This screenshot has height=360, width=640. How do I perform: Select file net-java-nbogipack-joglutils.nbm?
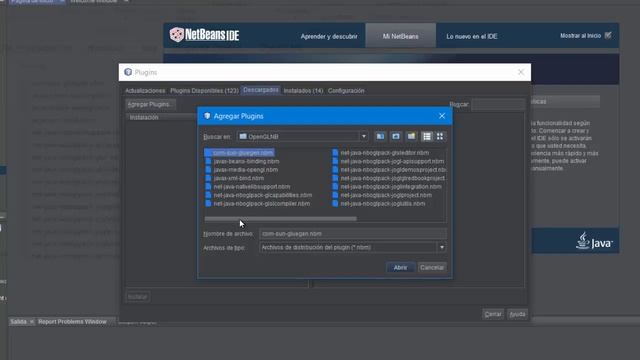point(383,203)
